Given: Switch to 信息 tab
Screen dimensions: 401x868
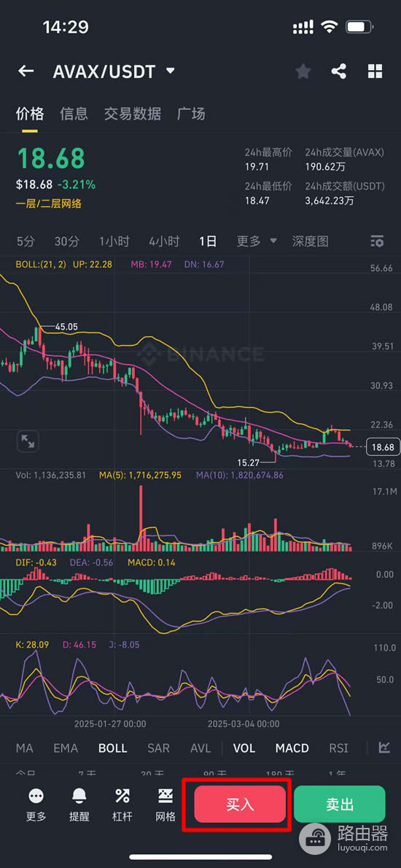Looking at the screenshot, I should tap(74, 114).
